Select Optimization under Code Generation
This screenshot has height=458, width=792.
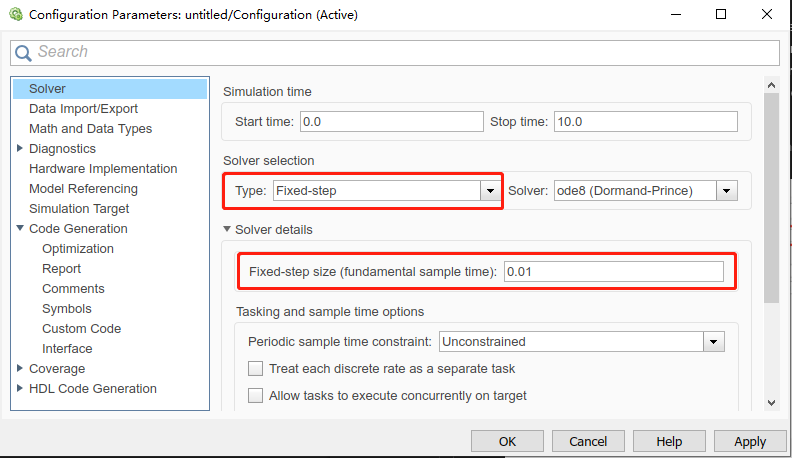(x=78, y=248)
